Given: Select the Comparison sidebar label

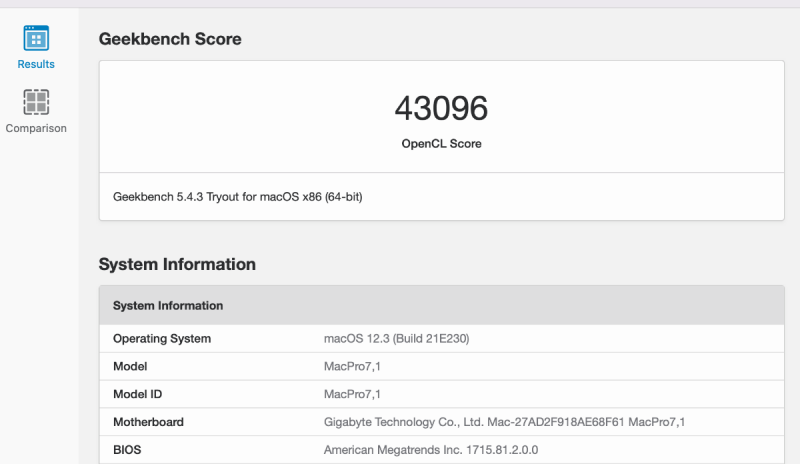Looking at the screenshot, I should pyautogui.click(x=36, y=128).
